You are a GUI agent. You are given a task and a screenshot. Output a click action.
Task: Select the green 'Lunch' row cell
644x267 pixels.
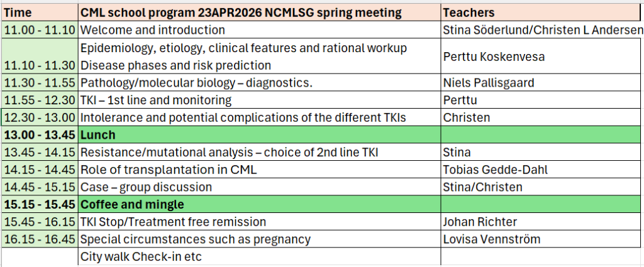tap(258, 134)
